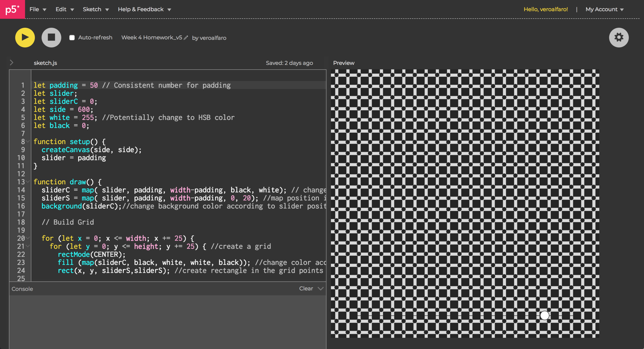Expand the file sidebar arrow
The height and width of the screenshot is (349, 644).
(x=11, y=63)
